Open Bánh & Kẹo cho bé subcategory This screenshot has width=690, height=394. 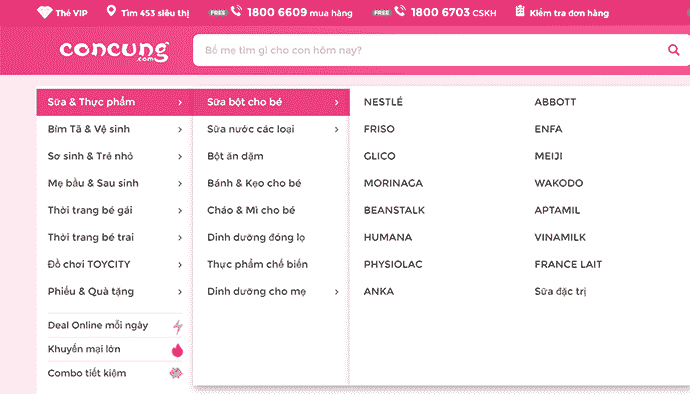254,183
